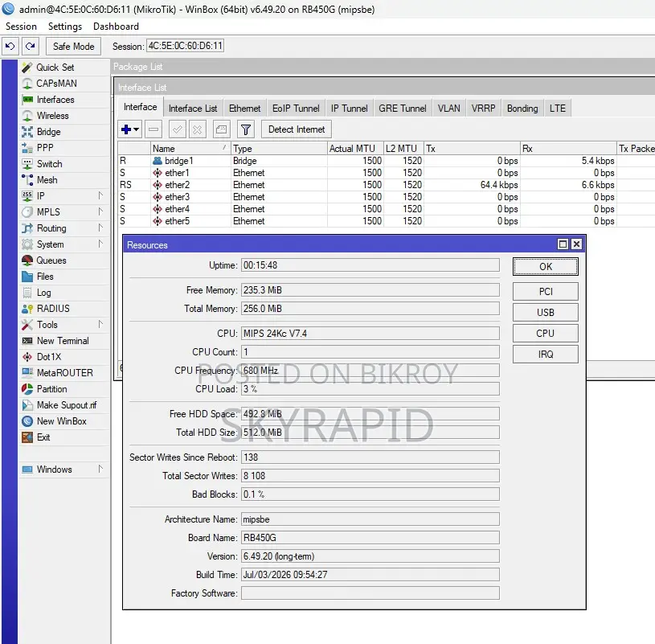The image size is (655, 644).
Task: Expand the System submenu arrow
Action: tap(100, 244)
